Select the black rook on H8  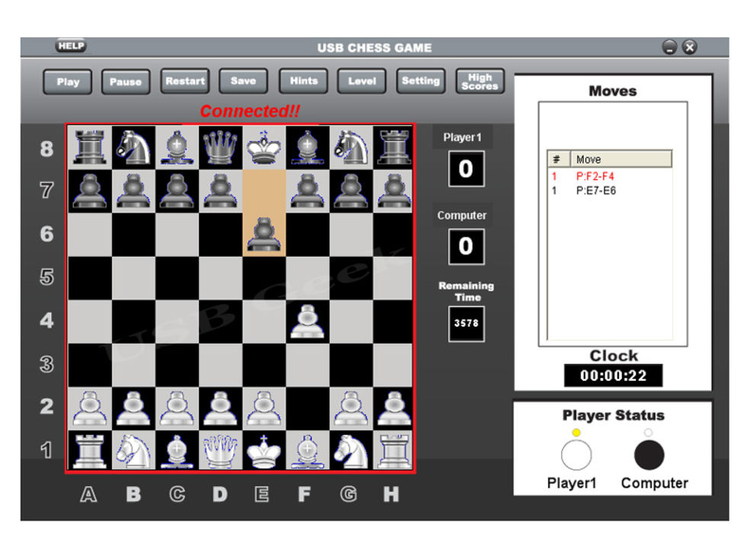click(x=393, y=147)
